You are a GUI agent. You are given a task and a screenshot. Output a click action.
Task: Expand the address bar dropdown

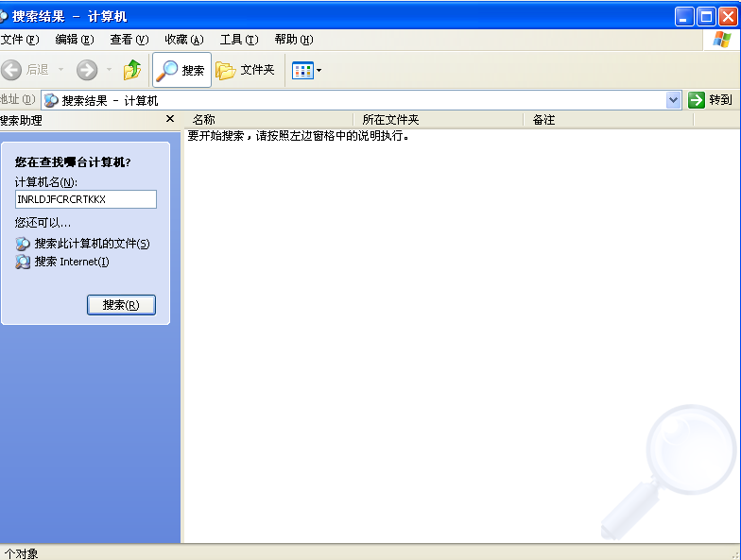point(673,100)
